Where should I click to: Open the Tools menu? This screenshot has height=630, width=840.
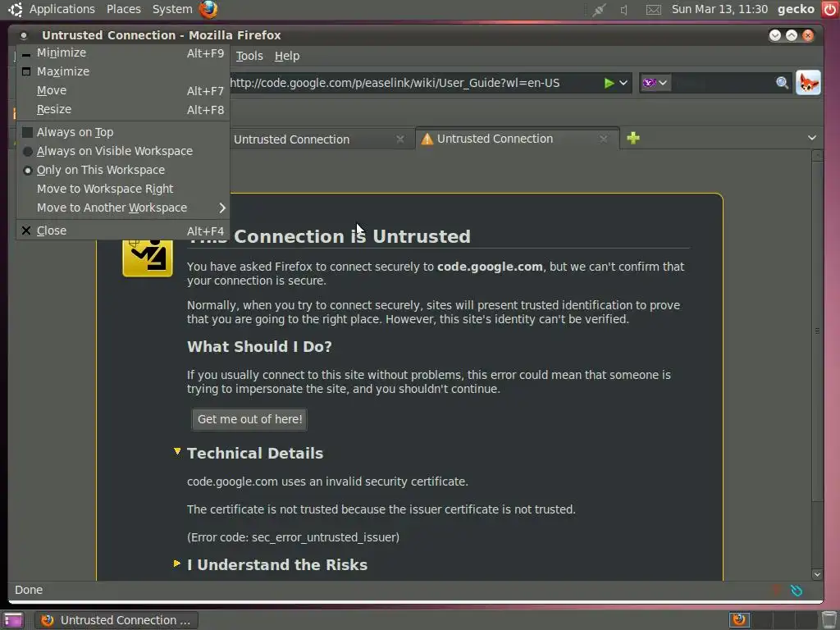coord(249,56)
